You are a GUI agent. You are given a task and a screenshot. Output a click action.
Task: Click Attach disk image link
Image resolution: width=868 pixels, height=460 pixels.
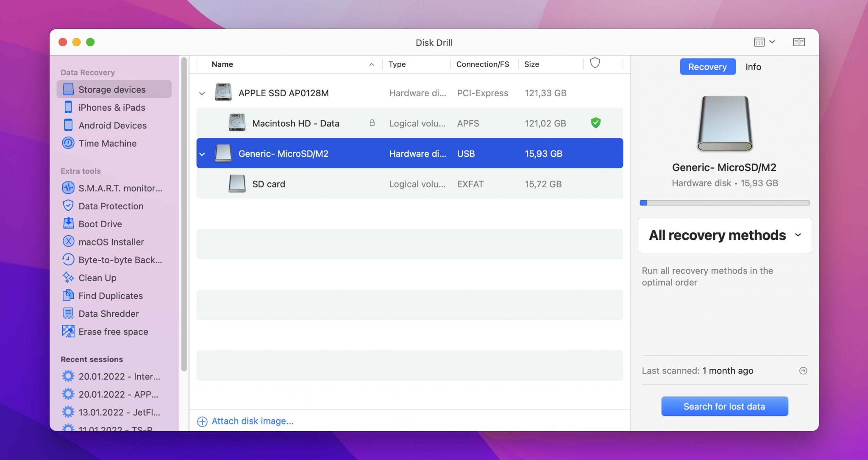(245, 421)
